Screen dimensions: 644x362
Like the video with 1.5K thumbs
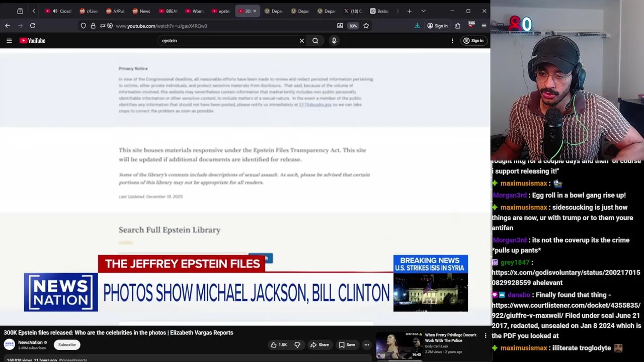pos(279,345)
